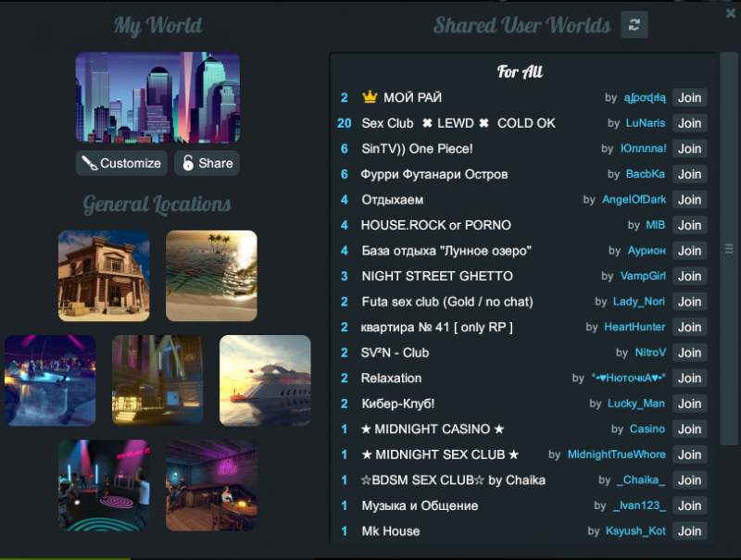This screenshot has height=560, width=741.
Task: Select the western saloon location
Action: (104, 276)
